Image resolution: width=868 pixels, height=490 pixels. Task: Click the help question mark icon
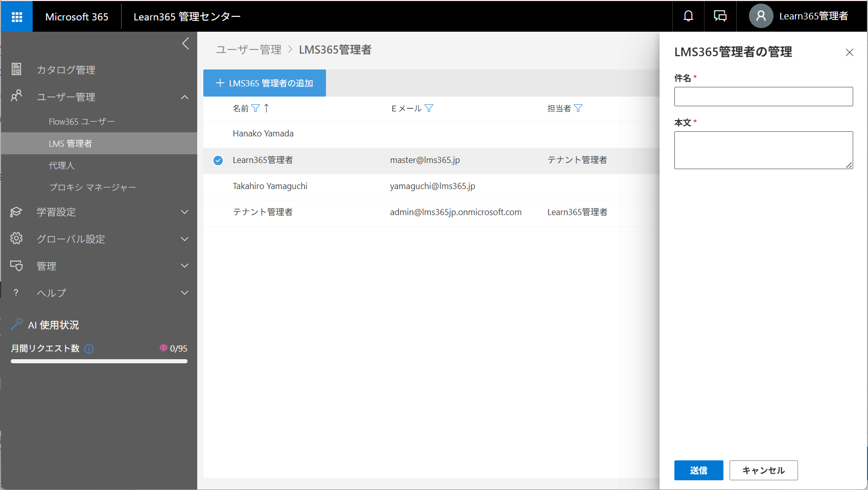click(x=16, y=293)
